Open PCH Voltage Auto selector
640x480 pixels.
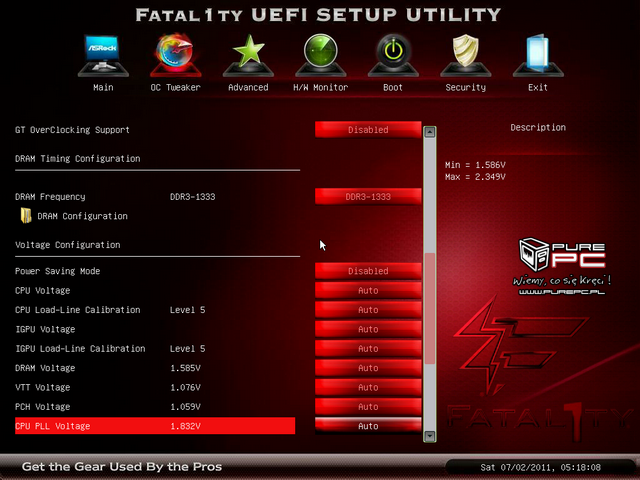(x=368, y=407)
